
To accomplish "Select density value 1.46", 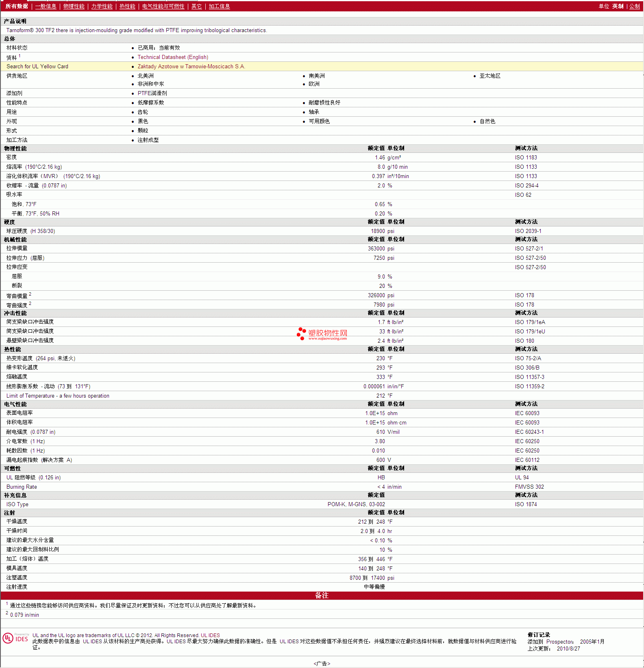I will 380,158.
